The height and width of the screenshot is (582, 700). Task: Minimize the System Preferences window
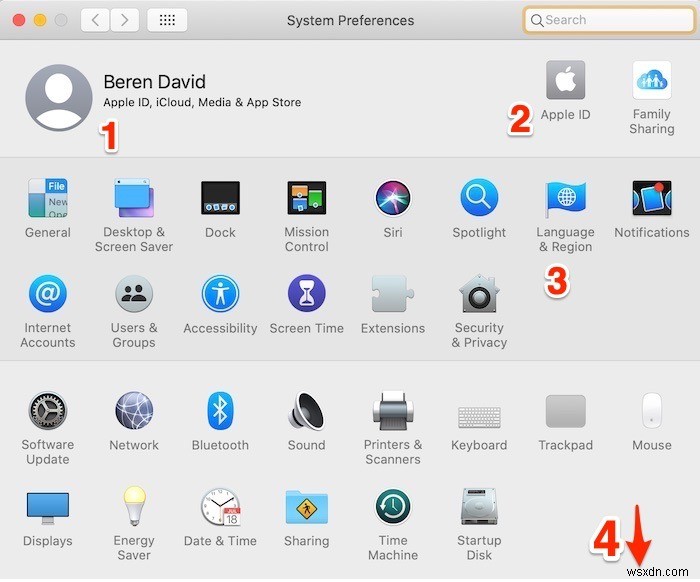[40, 20]
